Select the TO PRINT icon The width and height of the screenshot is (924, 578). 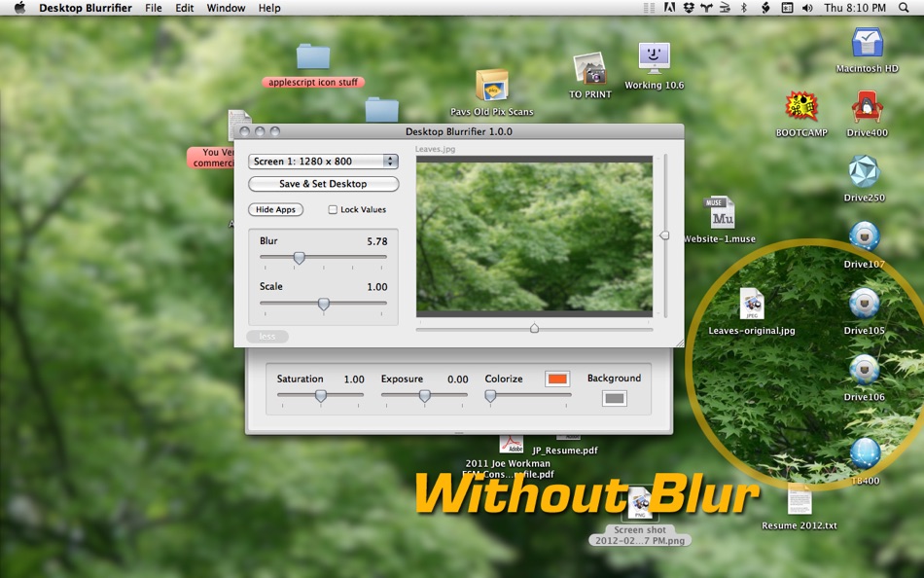tap(589, 68)
